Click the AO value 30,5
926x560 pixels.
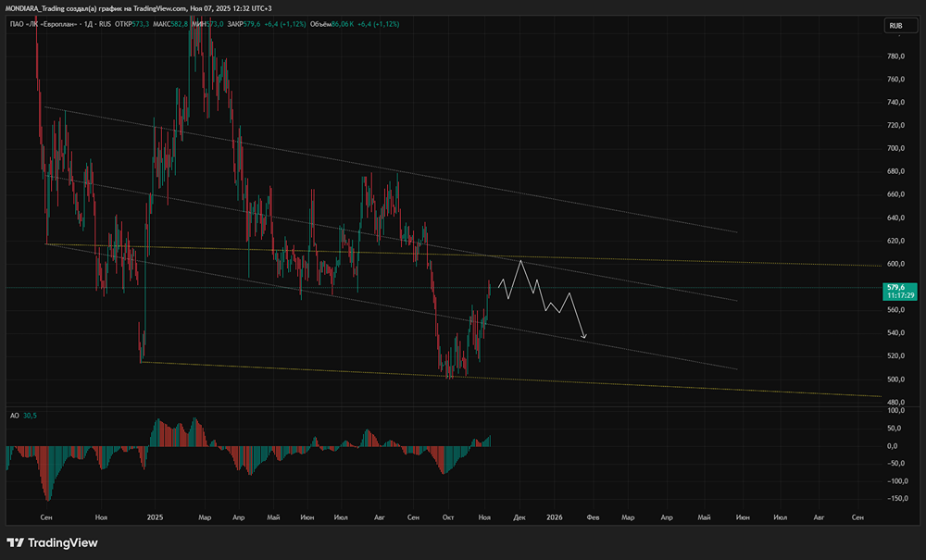(x=30, y=417)
